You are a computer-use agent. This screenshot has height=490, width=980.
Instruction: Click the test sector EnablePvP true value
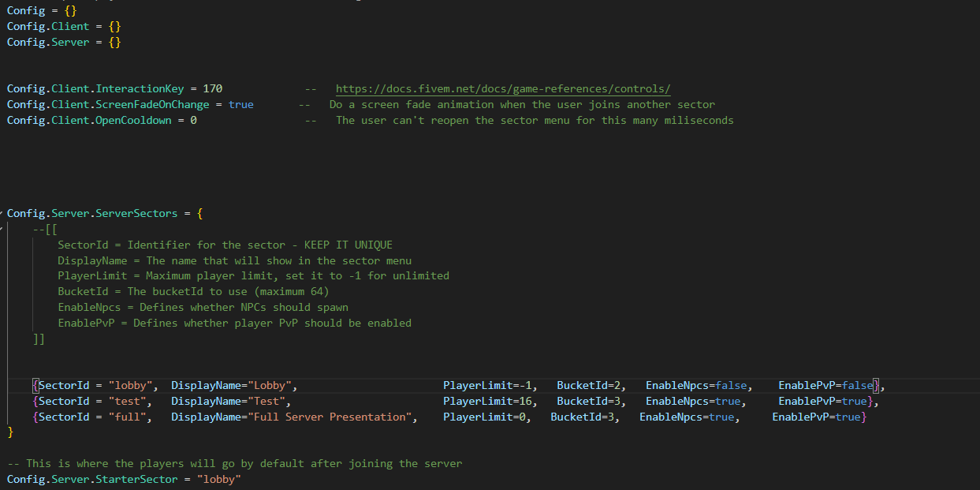click(854, 402)
